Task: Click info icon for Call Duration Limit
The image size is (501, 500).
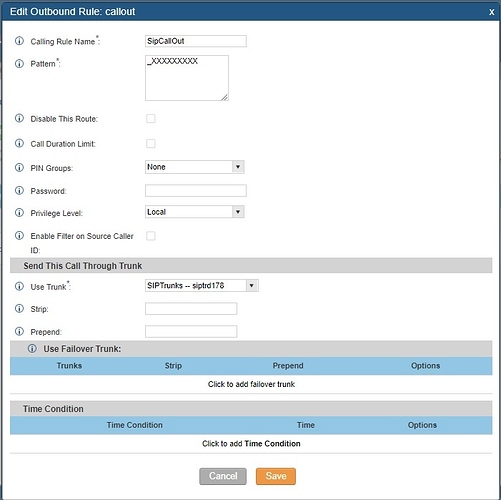Action: (19, 143)
